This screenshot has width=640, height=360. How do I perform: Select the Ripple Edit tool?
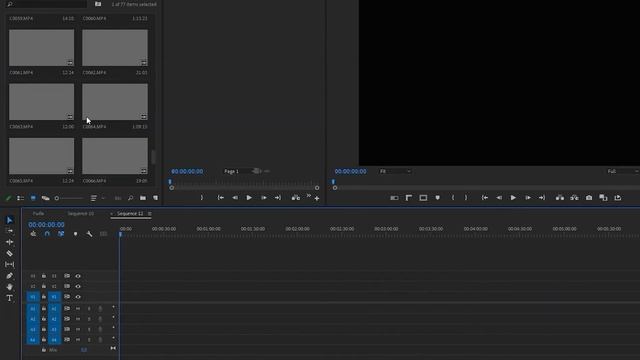click(9, 242)
